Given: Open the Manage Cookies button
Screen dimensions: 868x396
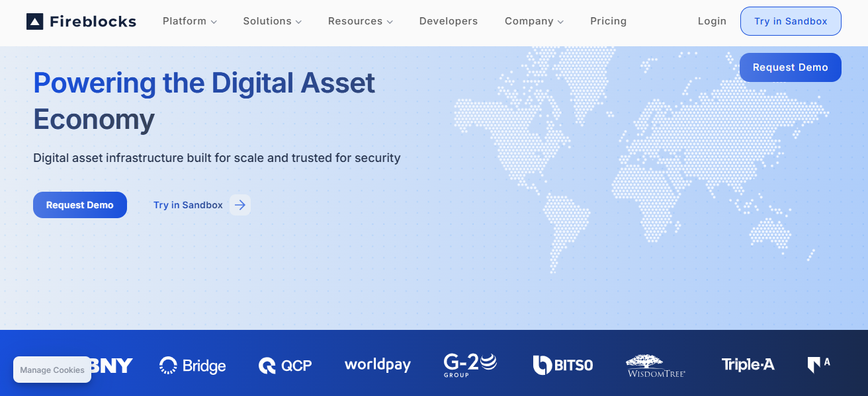Looking at the screenshot, I should pos(52,370).
